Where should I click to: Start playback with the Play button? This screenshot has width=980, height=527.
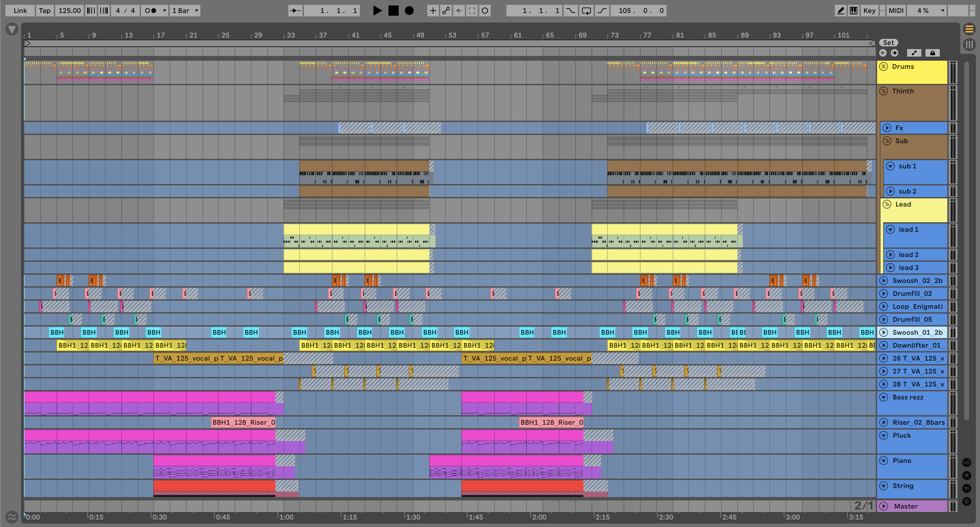pyautogui.click(x=377, y=11)
